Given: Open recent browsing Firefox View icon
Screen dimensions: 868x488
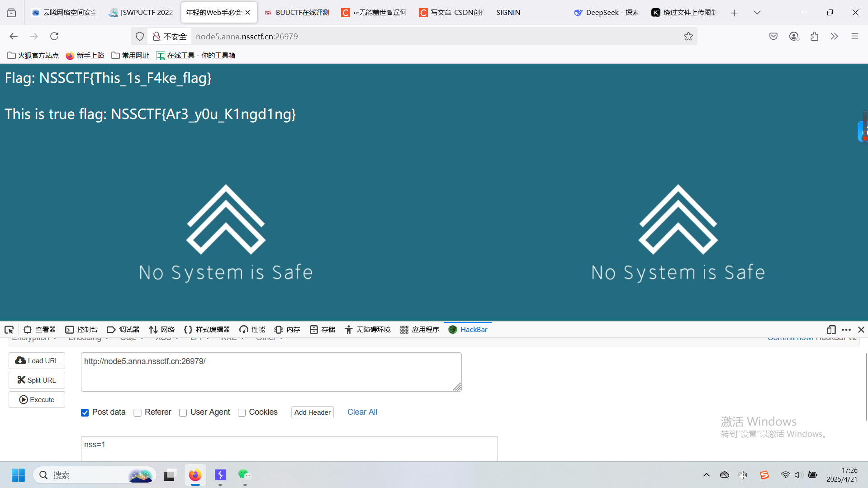Looking at the screenshot, I should point(11,13).
